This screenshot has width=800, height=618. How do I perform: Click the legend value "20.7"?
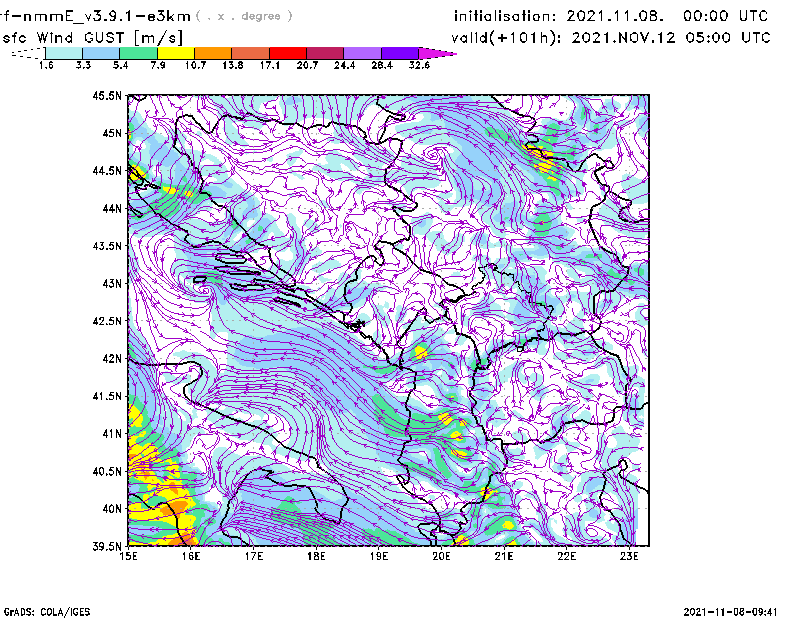pos(307,65)
